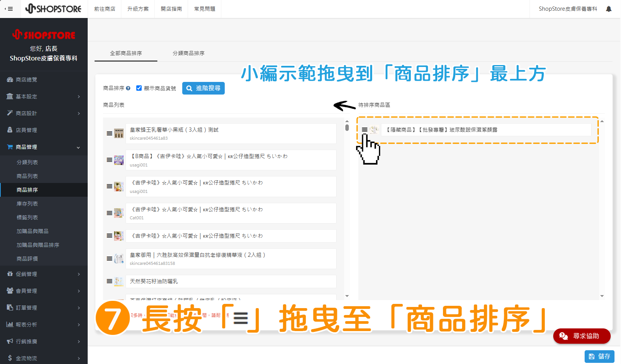Expand the 行銷推廣 submenu chevron

79,341
